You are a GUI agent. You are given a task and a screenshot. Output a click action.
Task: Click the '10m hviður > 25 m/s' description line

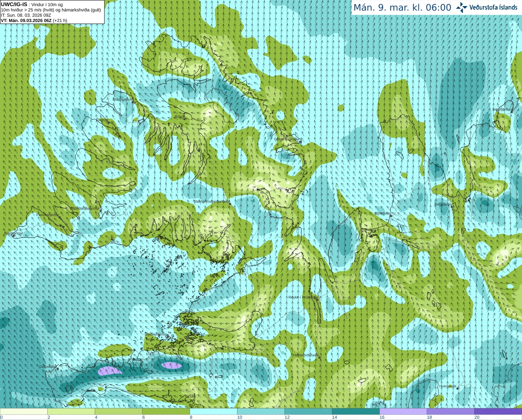coord(51,10)
